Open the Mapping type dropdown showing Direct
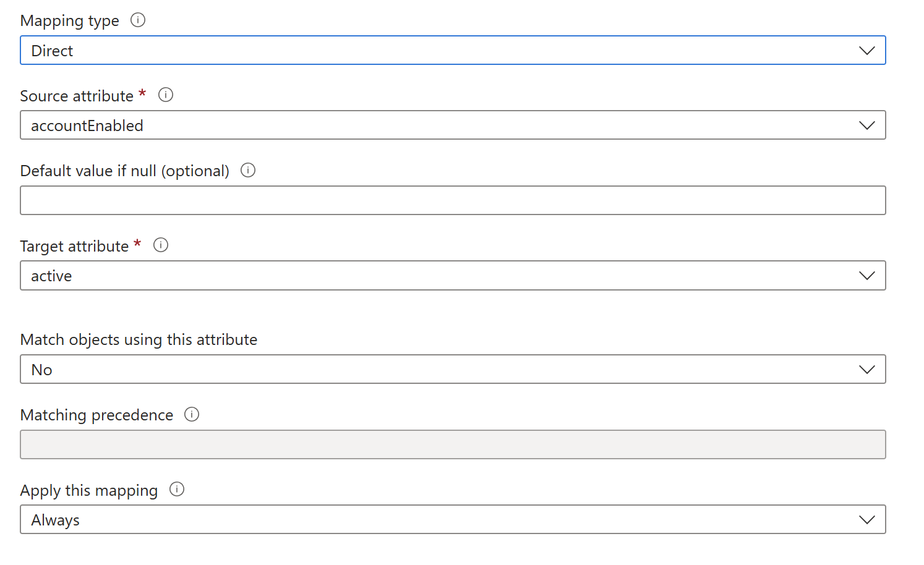924x565 pixels. [x=433, y=51]
